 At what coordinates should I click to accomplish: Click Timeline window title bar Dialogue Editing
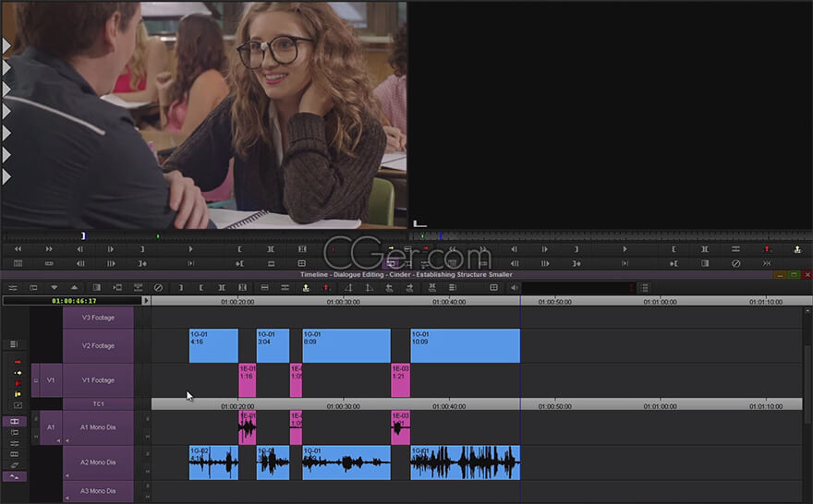point(406,274)
